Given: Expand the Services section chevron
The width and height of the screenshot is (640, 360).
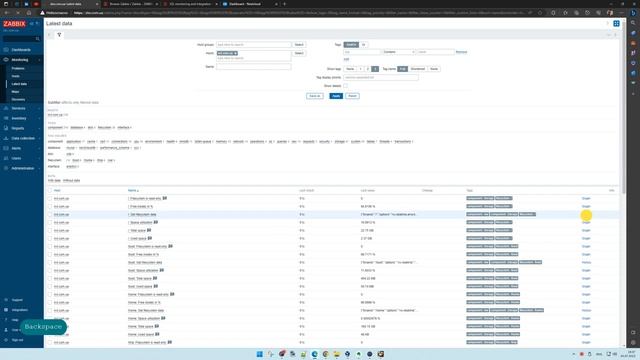Looking at the screenshot, I should pos(39,109).
